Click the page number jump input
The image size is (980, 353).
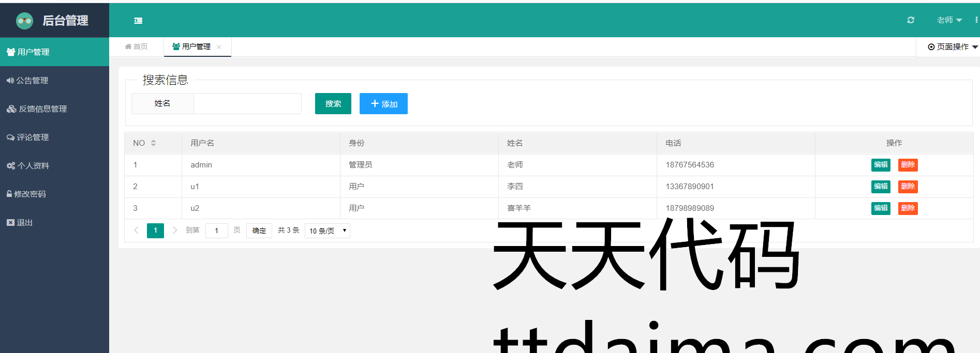coord(217,231)
